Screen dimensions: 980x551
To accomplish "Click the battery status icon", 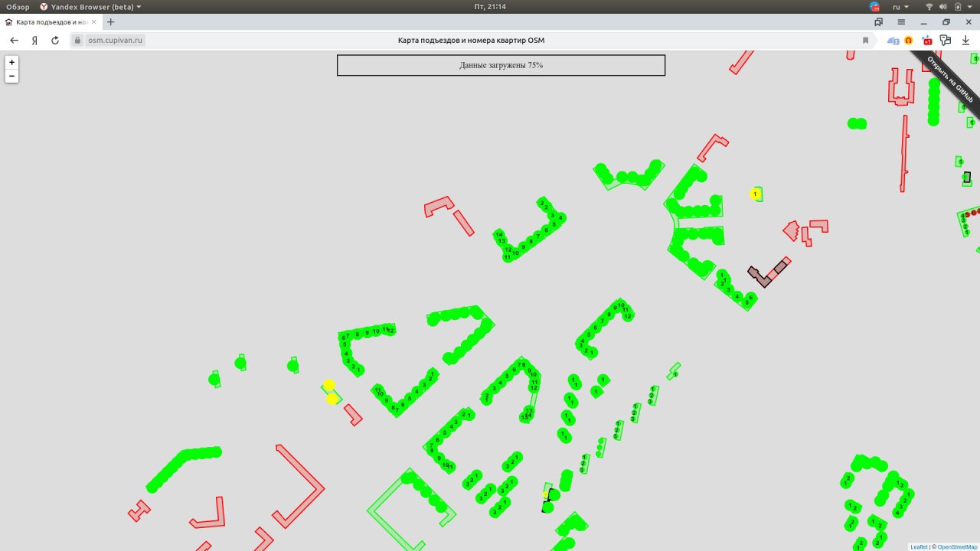I will click(957, 6).
